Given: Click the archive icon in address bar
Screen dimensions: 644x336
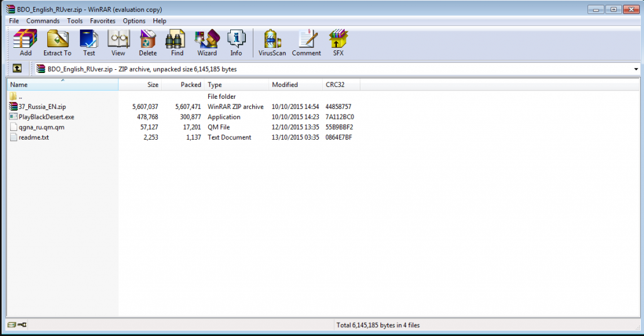Looking at the screenshot, I should tap(41, 69).
